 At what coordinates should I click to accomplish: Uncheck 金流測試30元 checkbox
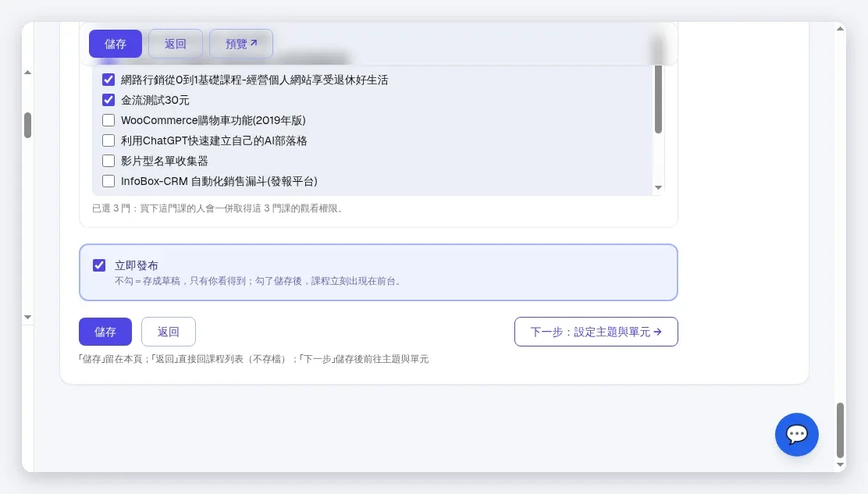[108, 100]
